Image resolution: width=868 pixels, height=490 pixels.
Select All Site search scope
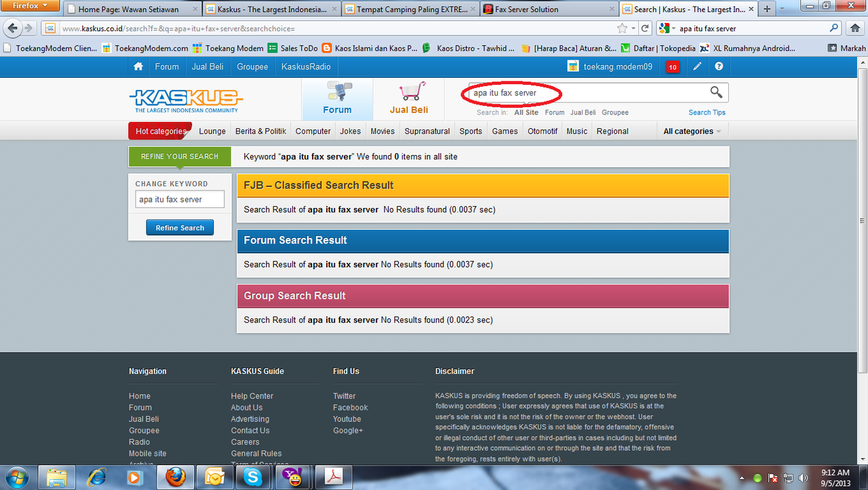point(526,113)
